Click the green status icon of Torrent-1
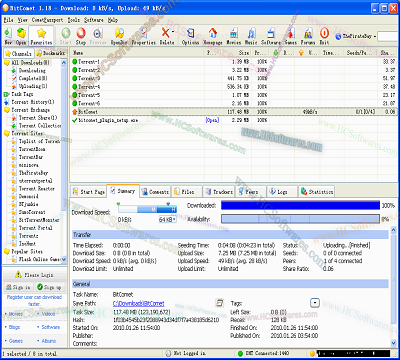The height and width of the screenshot is (360, 400). point(75,62)
